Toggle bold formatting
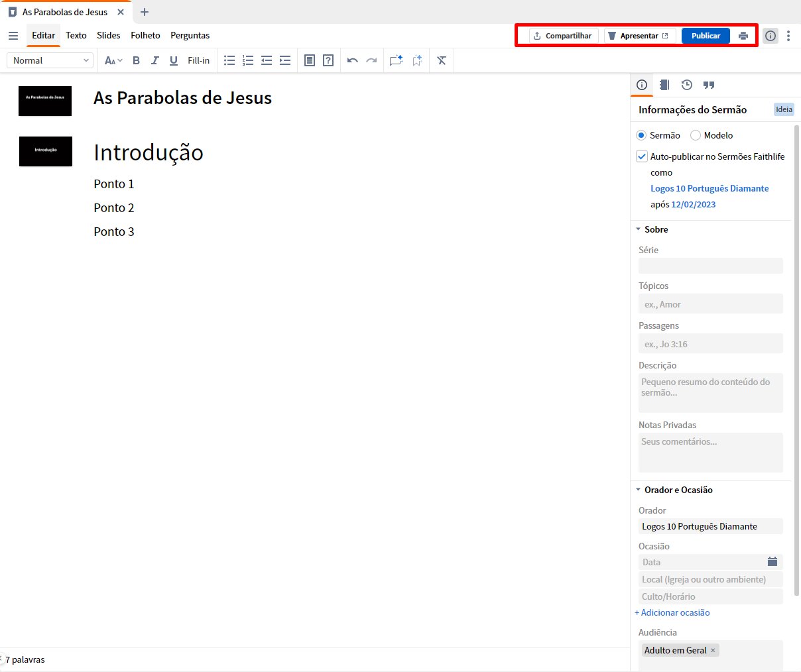Screen dimensions: 801x672 pyautogui.click(x=136, y=60)
